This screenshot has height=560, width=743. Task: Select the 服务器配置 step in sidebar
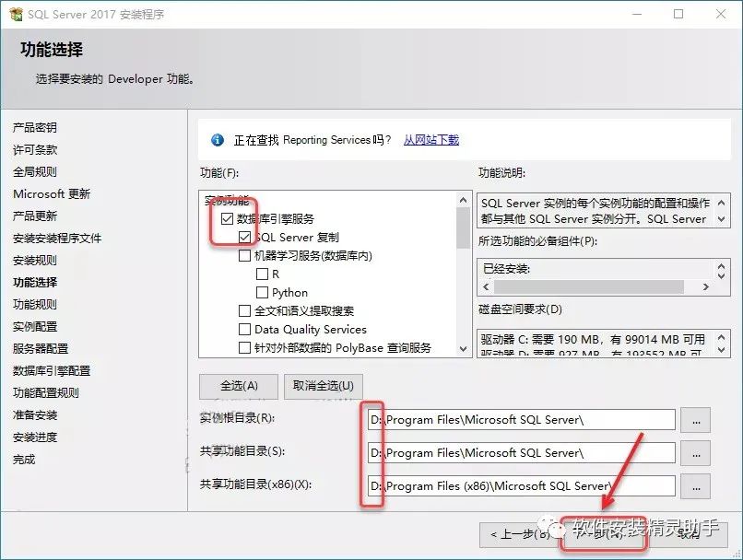(41, 349)
